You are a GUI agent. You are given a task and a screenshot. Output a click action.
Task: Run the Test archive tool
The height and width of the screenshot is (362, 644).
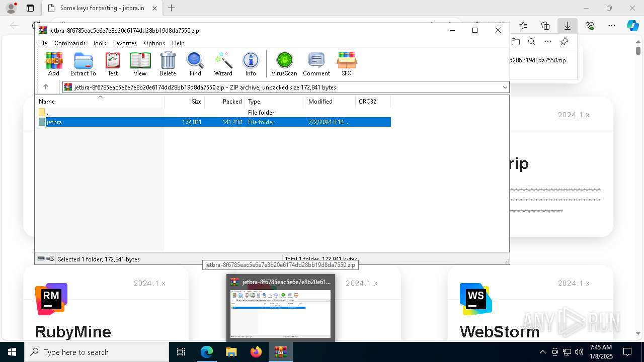113,64
